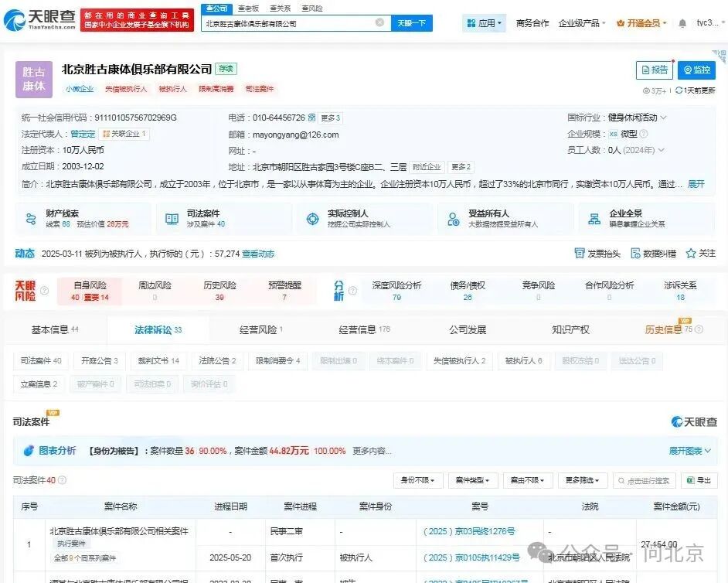
Task: Open the 应用 dropdown
Action: (485, 23)
